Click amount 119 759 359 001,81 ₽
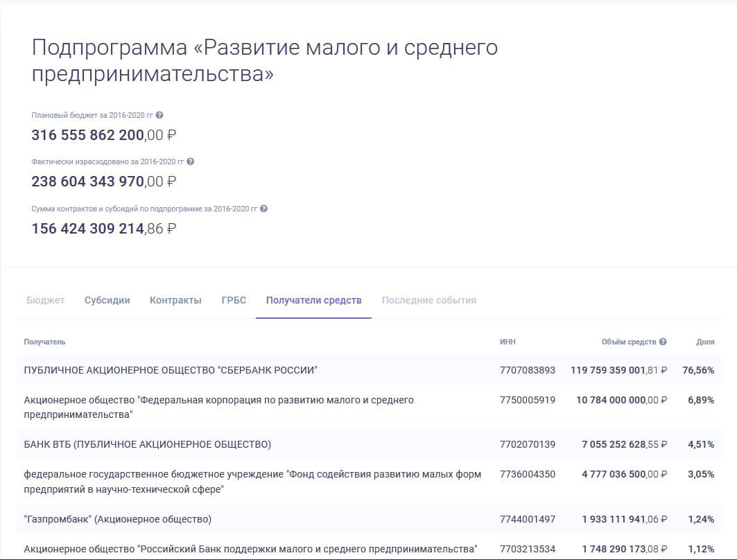The image size is (737, 560). tap(619, 370)
